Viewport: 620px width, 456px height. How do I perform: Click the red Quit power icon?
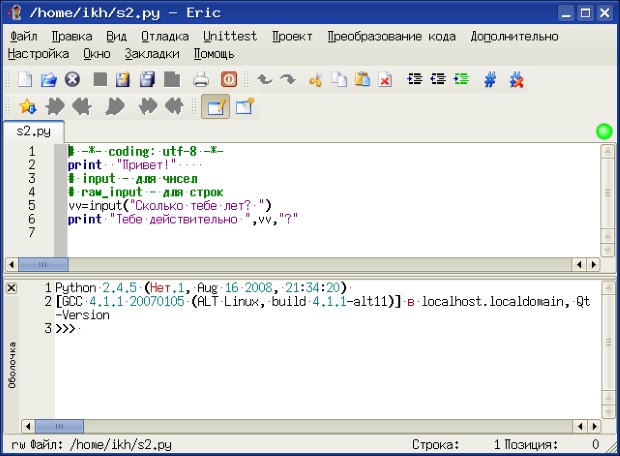pos(228,79)
